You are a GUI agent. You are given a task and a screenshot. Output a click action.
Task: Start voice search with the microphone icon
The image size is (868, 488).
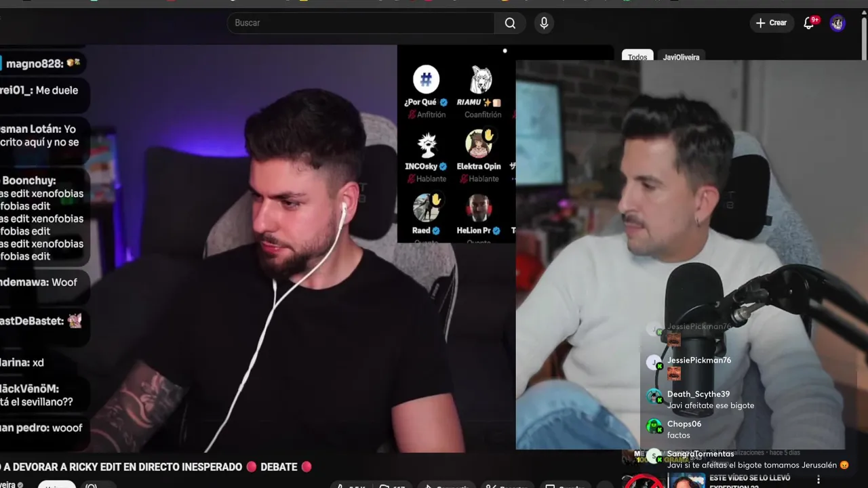(544, 23)
